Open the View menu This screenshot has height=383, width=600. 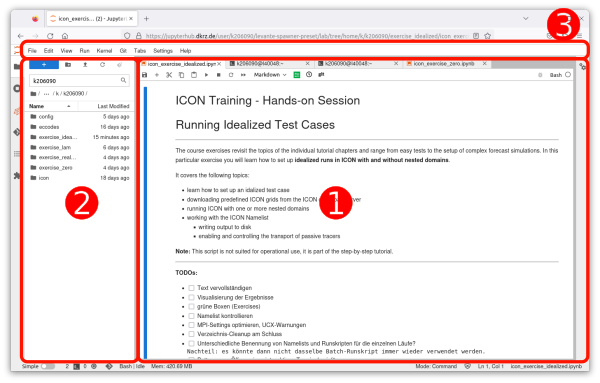pyautogui.click(x=66, y=51)
